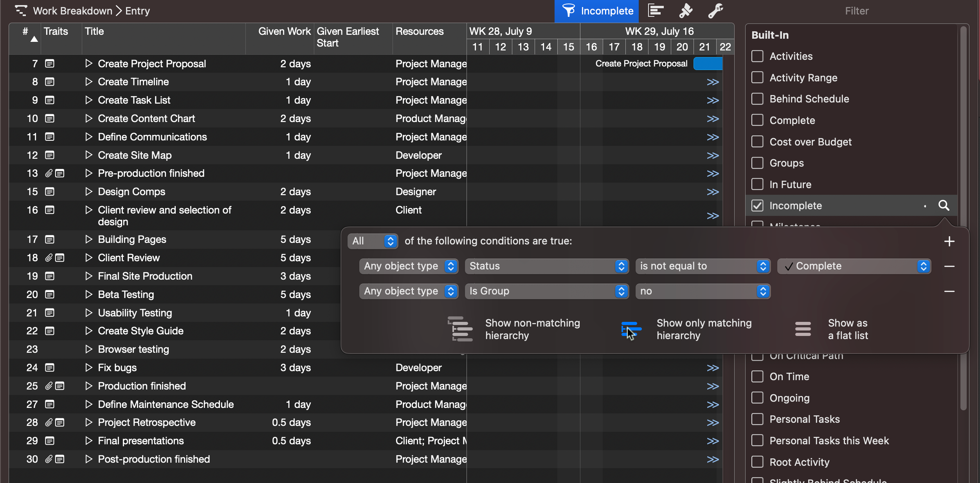The image size is (980, 483).
Task: Click the magnifier on the Incomplete filter row
Action: (944, 205)
